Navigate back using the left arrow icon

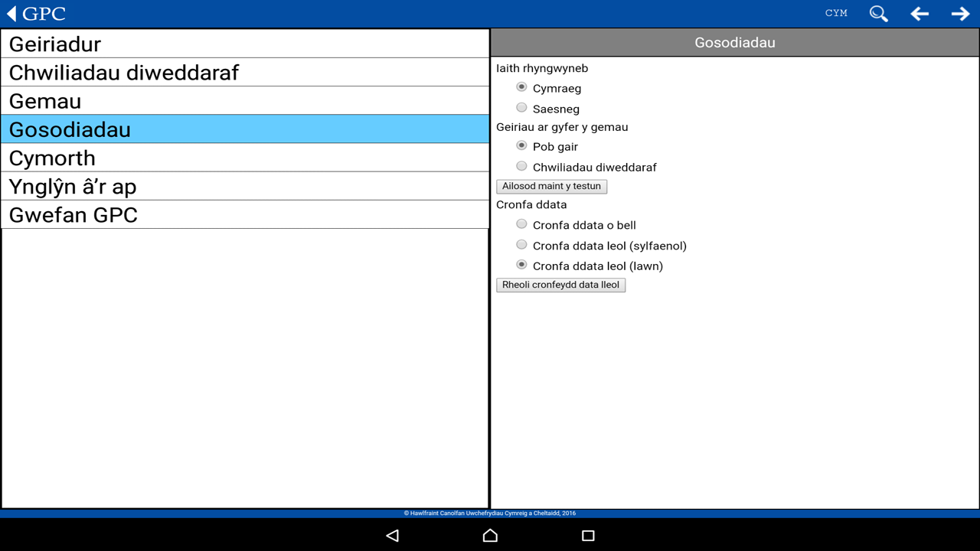tap(919, 13)
